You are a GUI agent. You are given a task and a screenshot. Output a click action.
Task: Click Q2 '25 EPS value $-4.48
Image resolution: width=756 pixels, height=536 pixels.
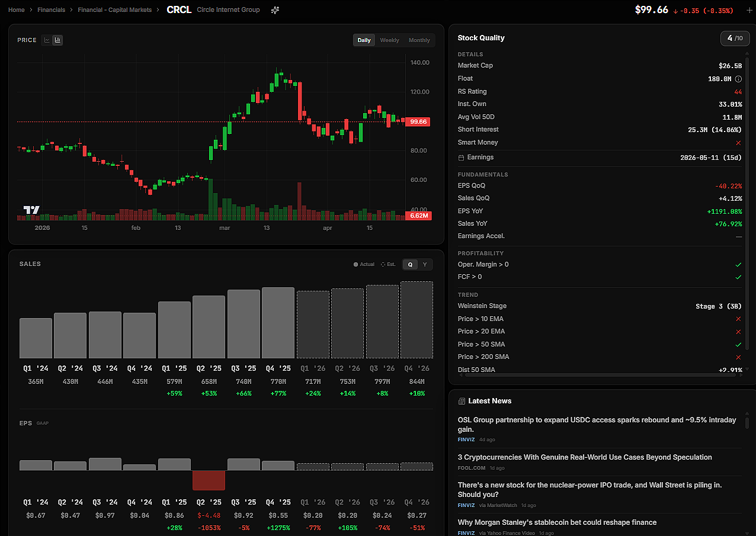(209, 516)
